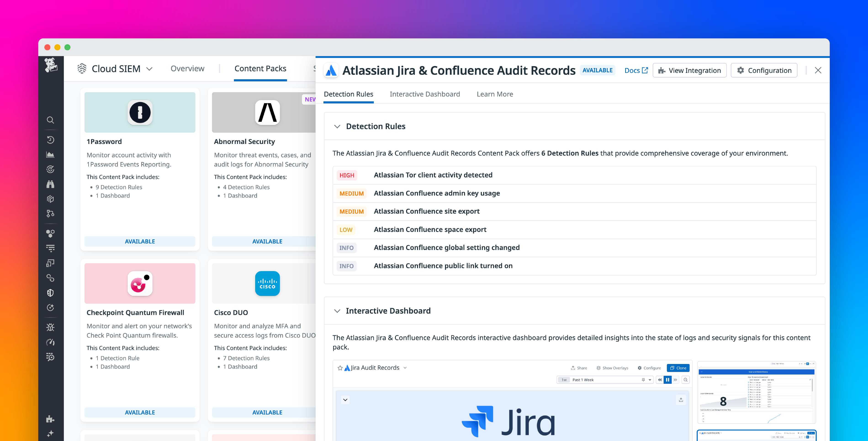Switch to the Interactive Dashboard tab
868x441 pixels.
tap(425, 94)
